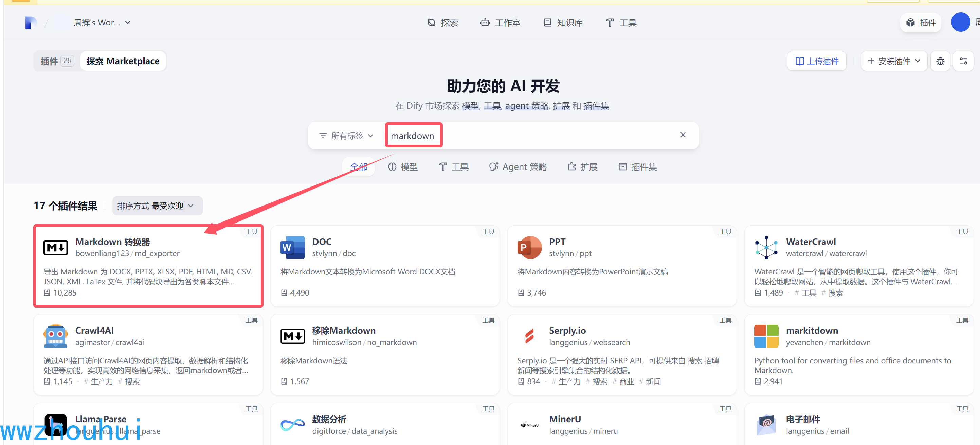This screenshot has width=980, height=445.
Task: Click the 上传插件 button
Action: click(x=816, y=61)
